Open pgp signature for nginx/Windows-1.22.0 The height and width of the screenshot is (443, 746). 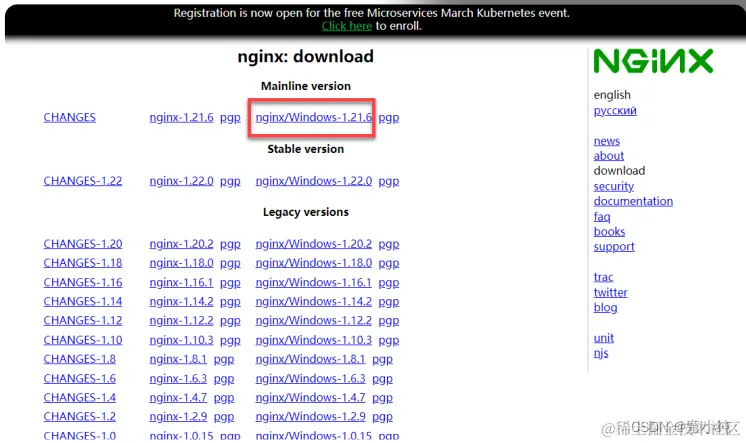(x=389, y=181)
